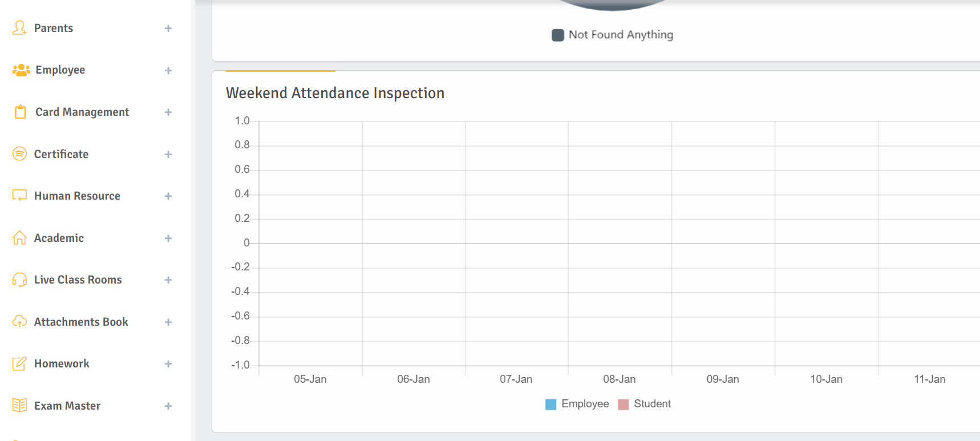Click the Human Resource icon
The image size is (980, 441).
19,196
